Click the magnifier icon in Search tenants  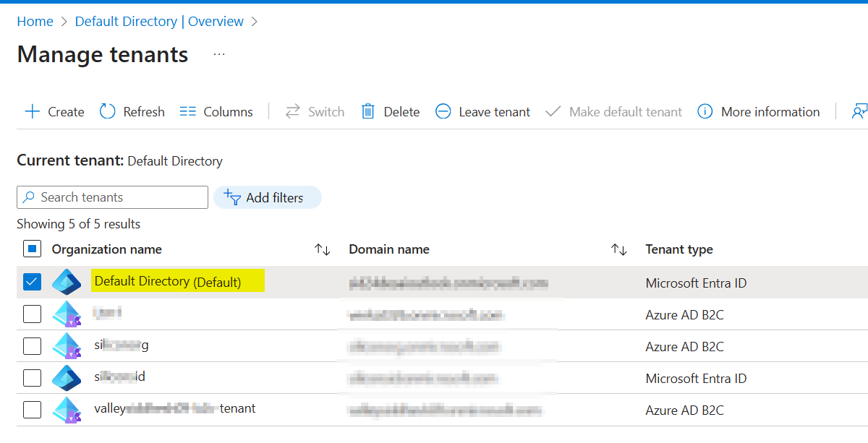coord(29,197)
